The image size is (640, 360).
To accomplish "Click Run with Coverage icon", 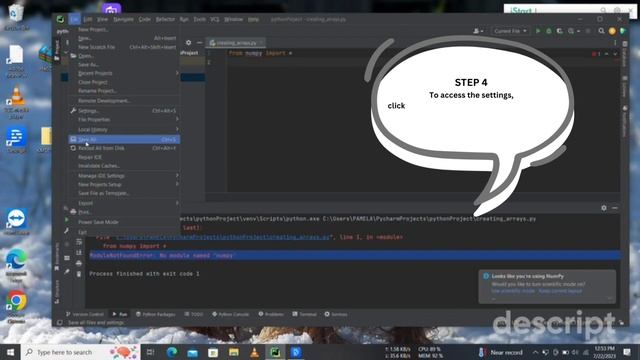I will 560,31.
